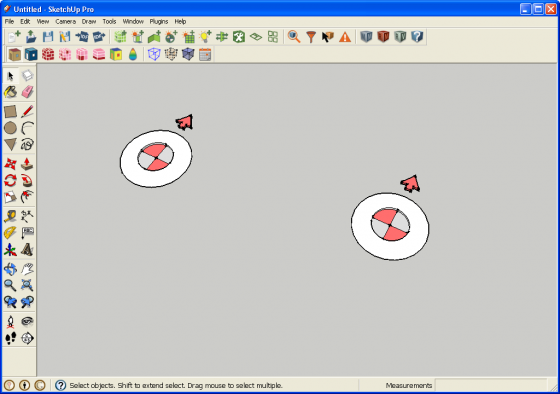Select the Push/Pull tool
This screenshot has width=560, height=394.
tap(27, 164)
